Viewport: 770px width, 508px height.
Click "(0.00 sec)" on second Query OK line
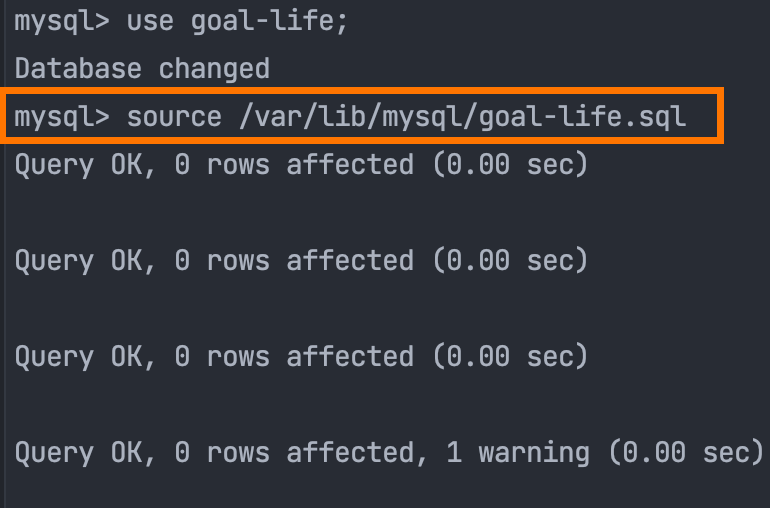[x=510, y=261]
